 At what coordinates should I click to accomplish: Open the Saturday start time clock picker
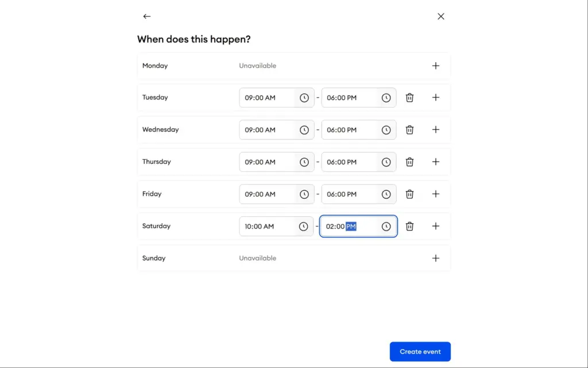[303, 226]
